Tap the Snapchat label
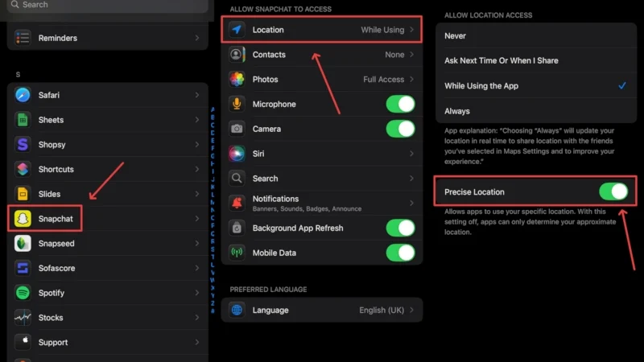This screenshot has height=362, width=644. tap(56, 219)
